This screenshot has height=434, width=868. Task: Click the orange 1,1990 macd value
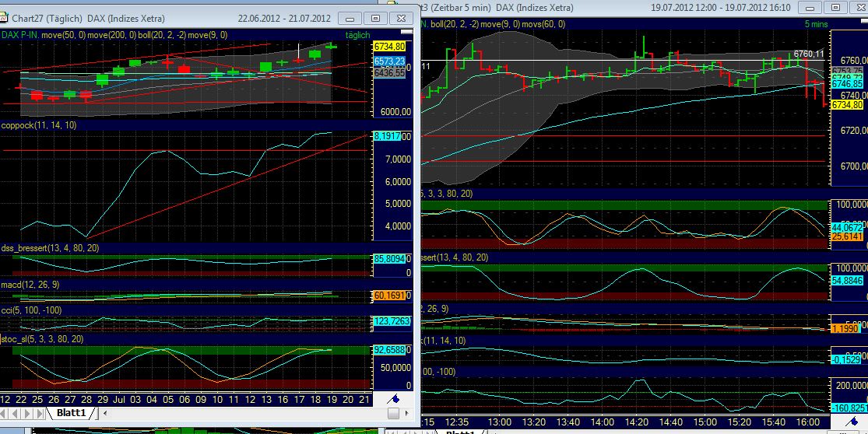847,329
